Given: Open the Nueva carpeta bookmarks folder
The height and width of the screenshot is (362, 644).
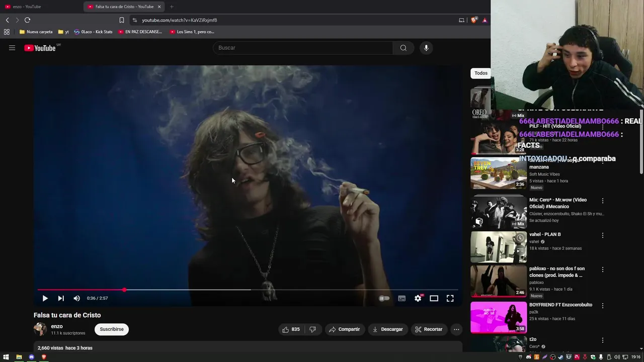Looking at the screenshot, I should pyautogui.click(x=36, y=32).
